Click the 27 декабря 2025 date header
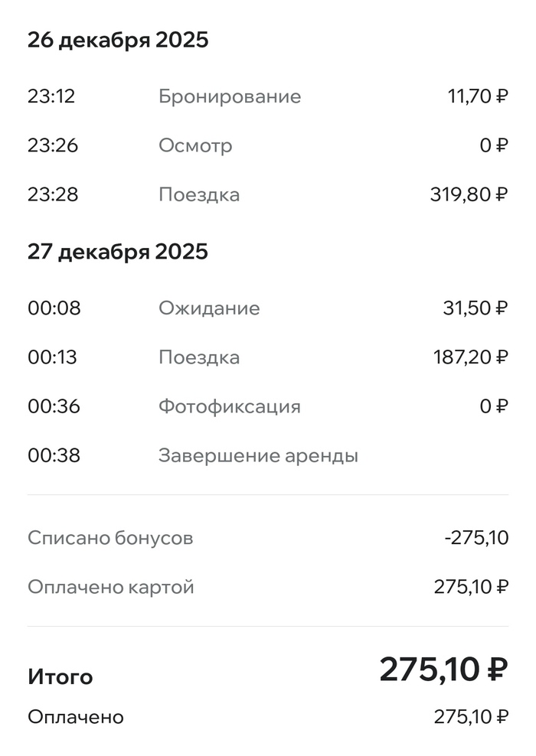 118,252
